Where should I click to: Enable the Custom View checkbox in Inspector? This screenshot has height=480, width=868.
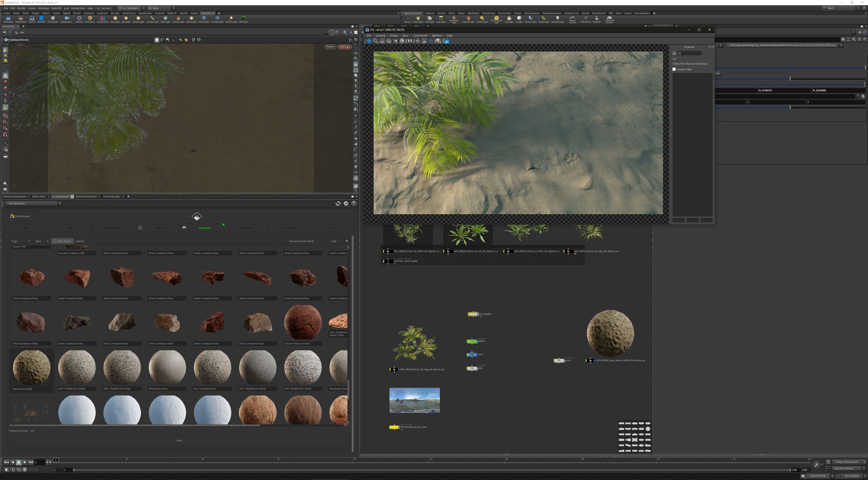(674, 69)
